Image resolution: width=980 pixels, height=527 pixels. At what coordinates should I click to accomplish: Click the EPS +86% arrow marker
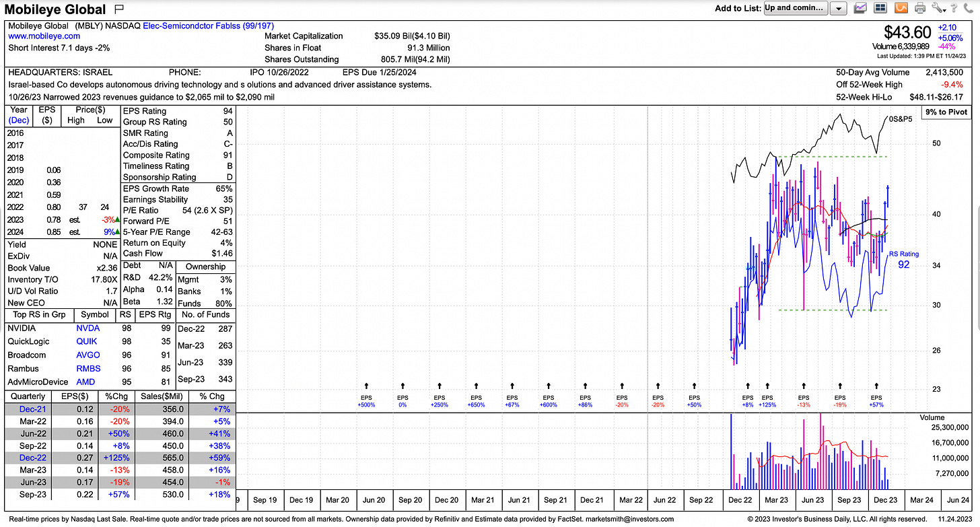(585, 386)
